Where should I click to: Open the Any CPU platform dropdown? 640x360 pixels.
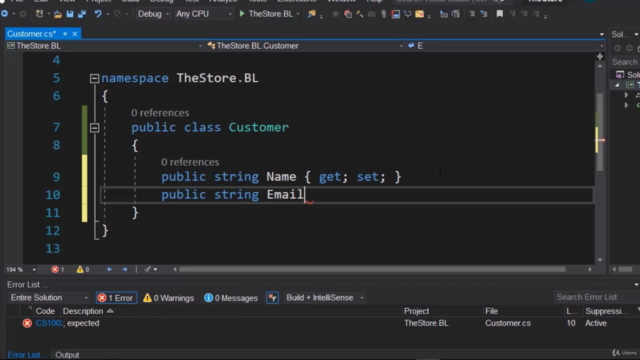[x=203, y=14]
